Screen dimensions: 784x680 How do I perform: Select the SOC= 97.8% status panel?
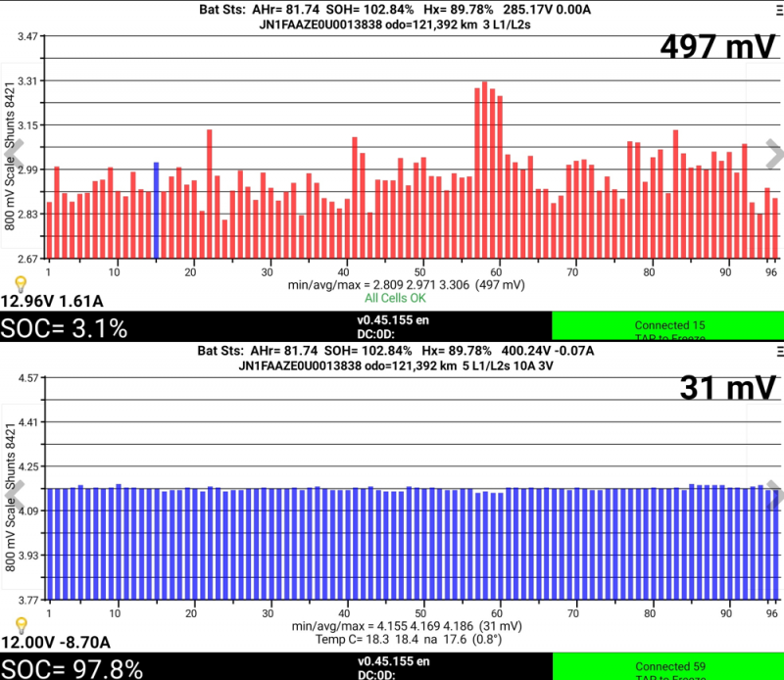[x=276, y=666]
